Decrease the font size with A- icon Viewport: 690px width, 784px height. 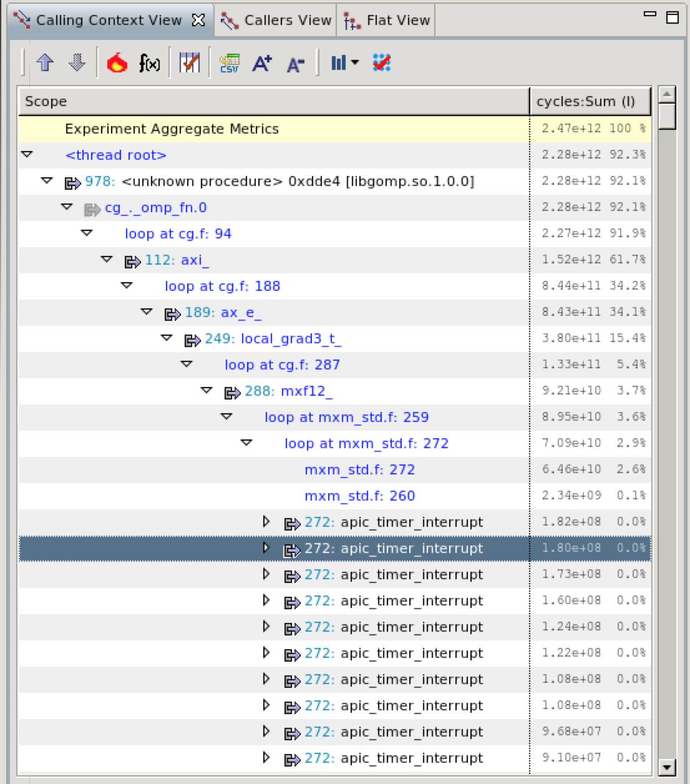point(295,62)
